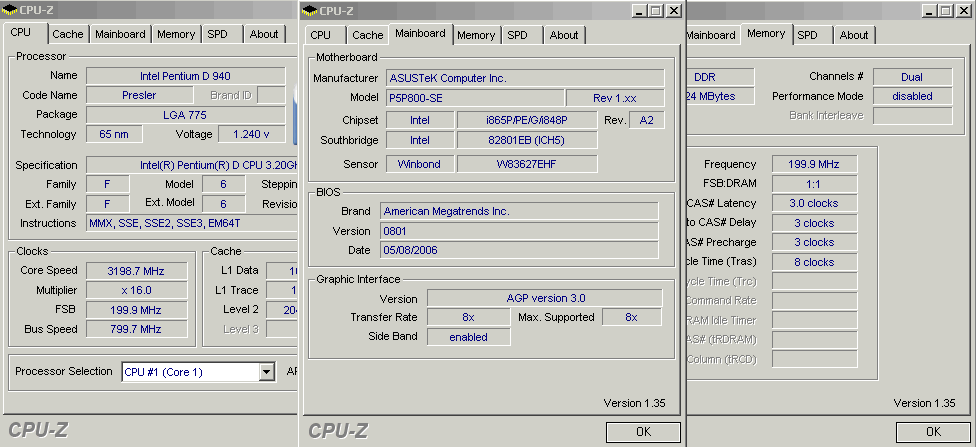Click the Side Band enabled value
The image size is (976, 447).
(468, 337)
